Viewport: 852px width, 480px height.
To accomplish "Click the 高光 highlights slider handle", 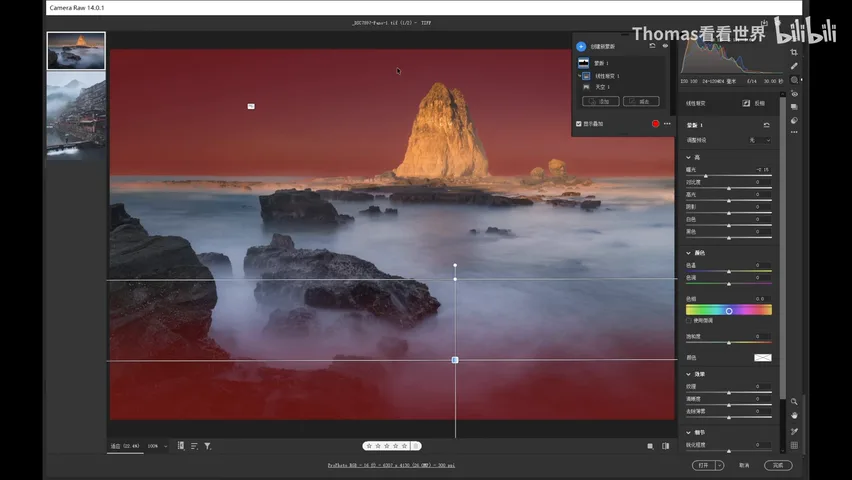I will 729,201.
